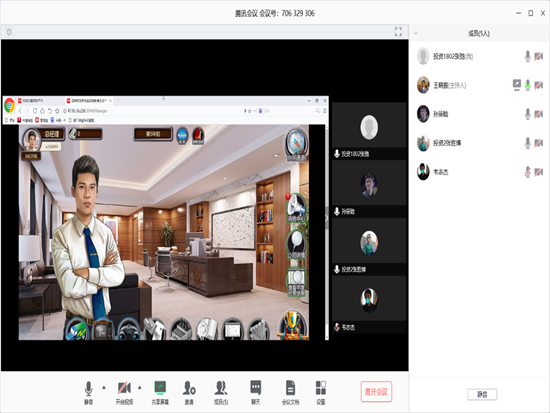Open the 聊天 chat icon
This screenshot has height=413, width=550.
[x=255, y=393]
